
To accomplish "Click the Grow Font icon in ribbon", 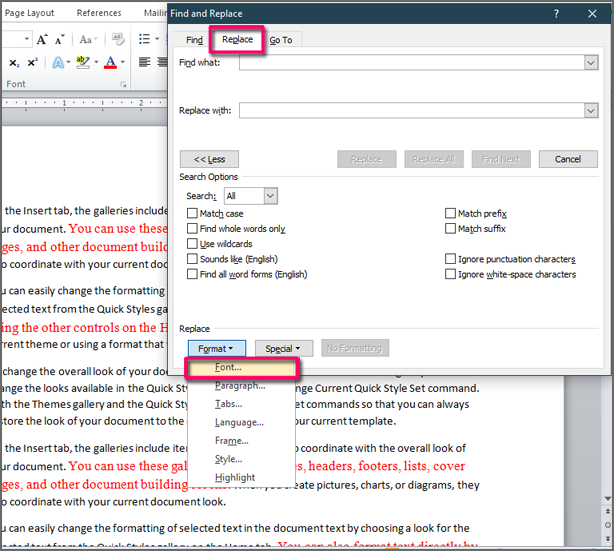I will [42, 39].
